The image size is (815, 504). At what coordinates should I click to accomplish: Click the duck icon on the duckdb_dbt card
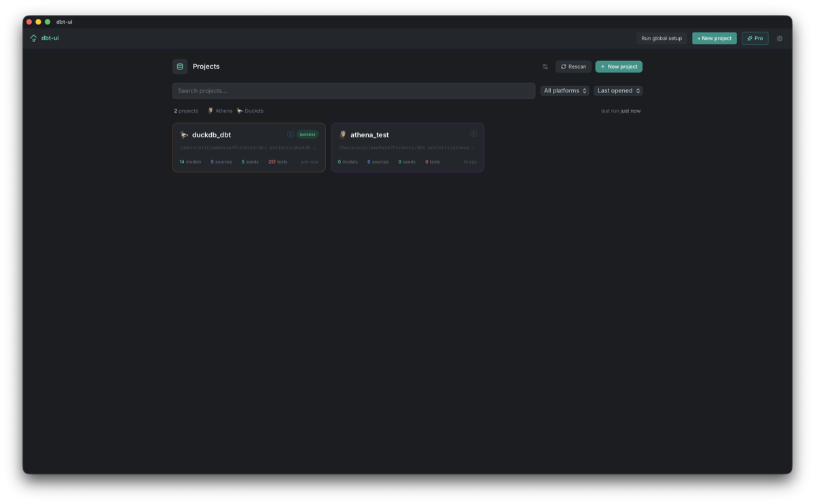[x=184, y=134]
